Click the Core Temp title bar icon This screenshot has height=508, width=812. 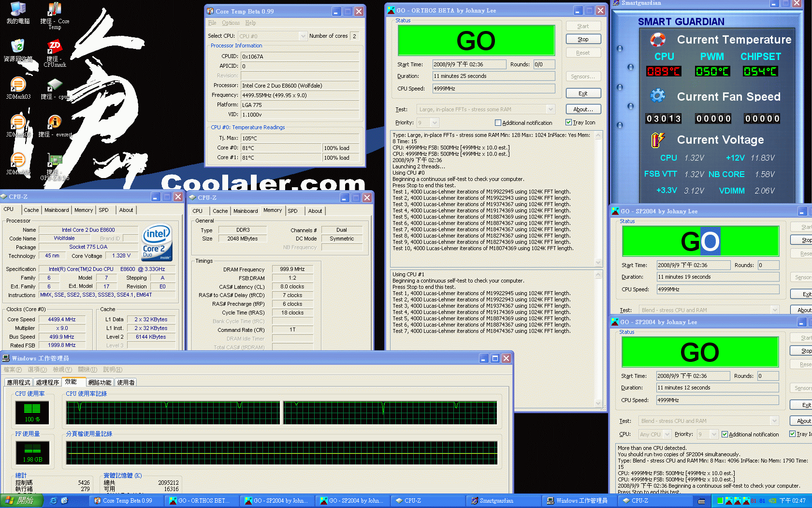pyautogui.click(x=210, y=11)
